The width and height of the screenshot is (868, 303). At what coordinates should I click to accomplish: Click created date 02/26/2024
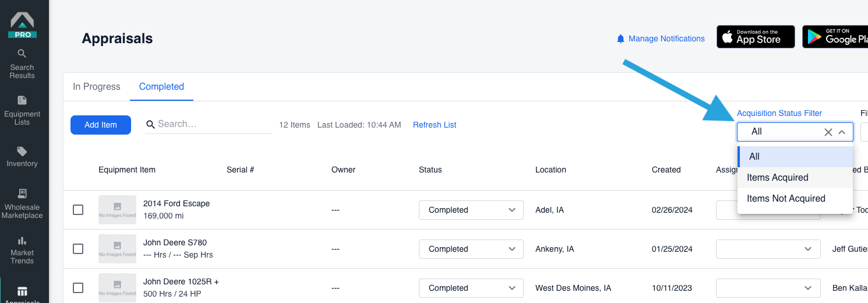click(672, 210)
